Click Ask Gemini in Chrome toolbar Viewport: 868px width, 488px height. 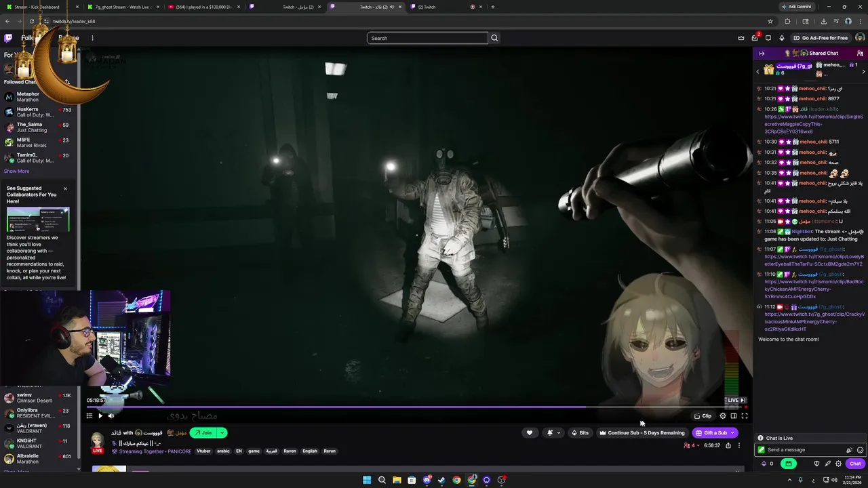pyautogui.click(x=796, y=7)
